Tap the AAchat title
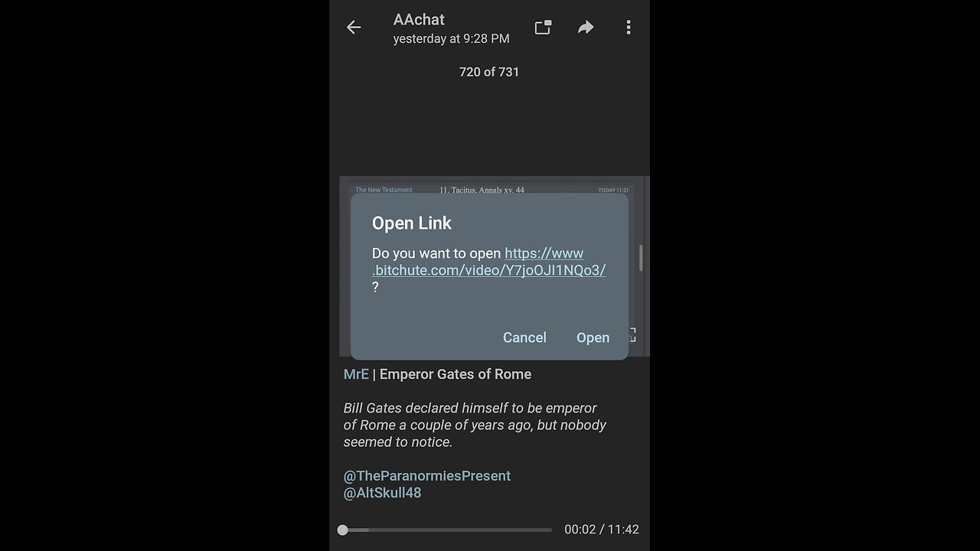 click(419, 20)
